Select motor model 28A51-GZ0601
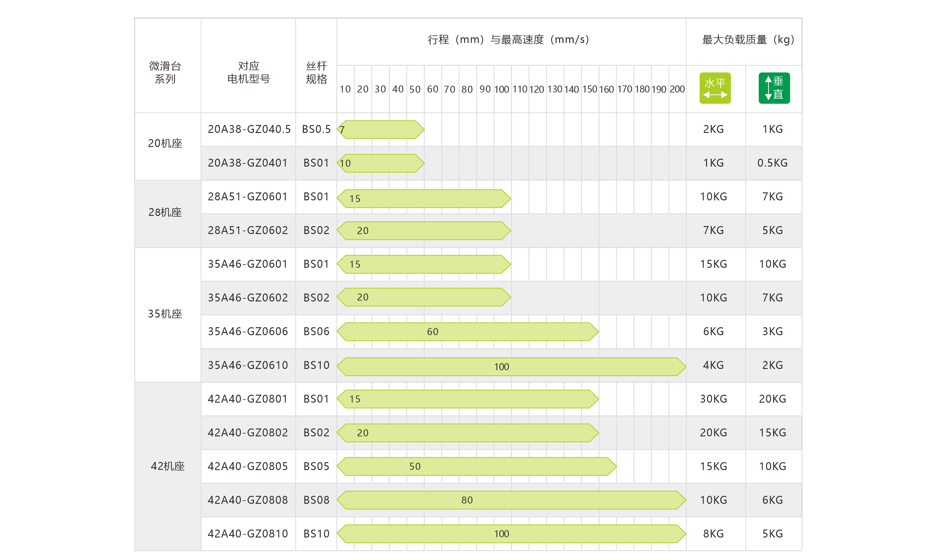Image resolution: width=938 pixels, height=560 pixels. [248, 197]
